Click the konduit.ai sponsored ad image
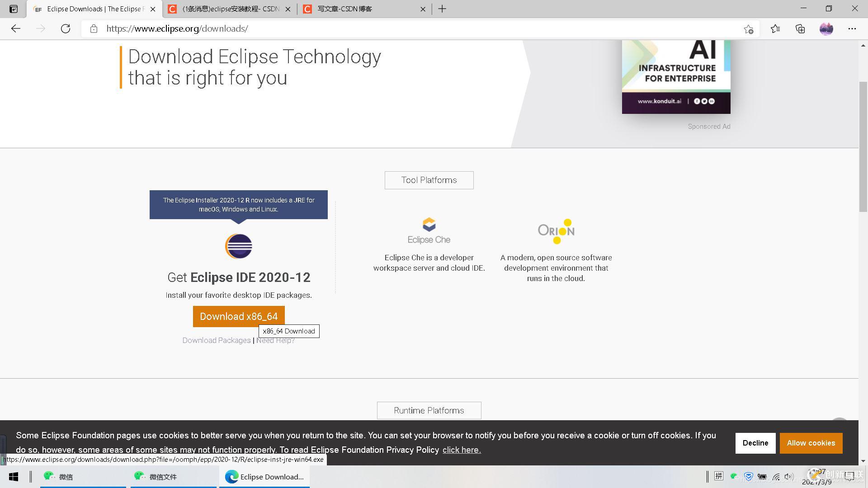Image resolution: width=868 pixels, height=488 pixels. tap(676, 76)
